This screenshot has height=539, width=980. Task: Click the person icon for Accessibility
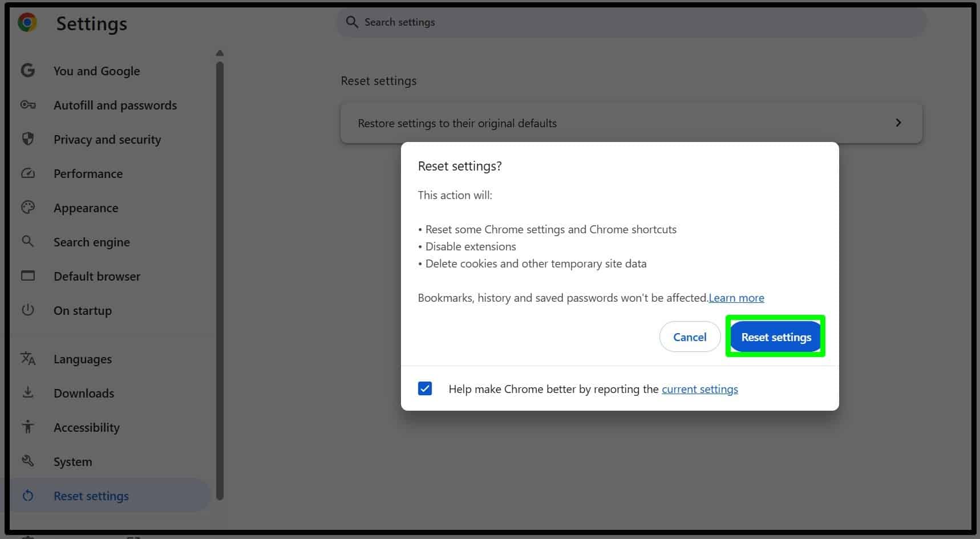point(28,427)
